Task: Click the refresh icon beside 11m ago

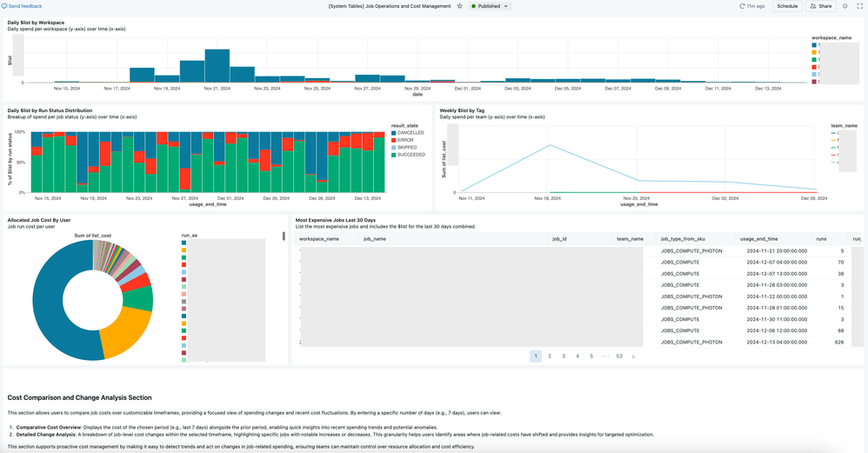Action: coord(741,6)
